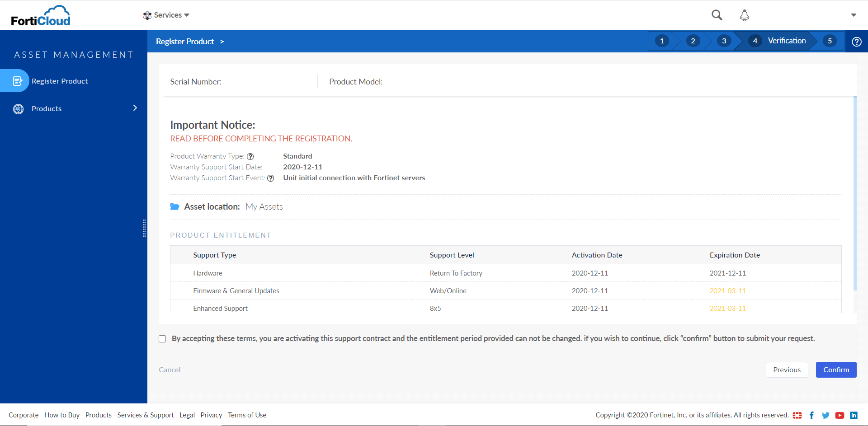Click the Services cluster icon
Screen dimensions: 868x426
pyautogui.click(x=147, y=15)
